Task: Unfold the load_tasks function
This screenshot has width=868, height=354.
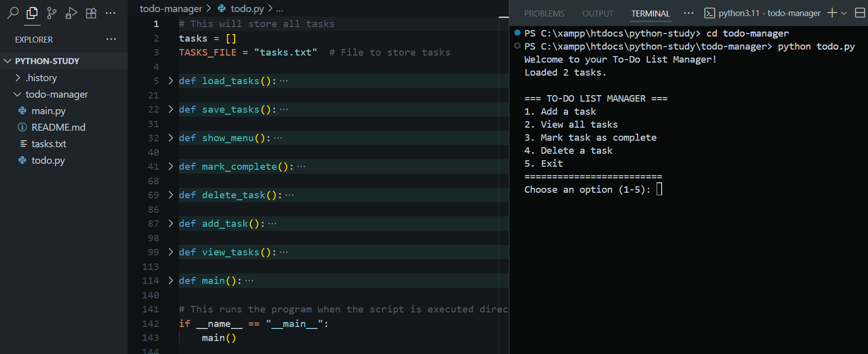Action: [x=170, y=81]
